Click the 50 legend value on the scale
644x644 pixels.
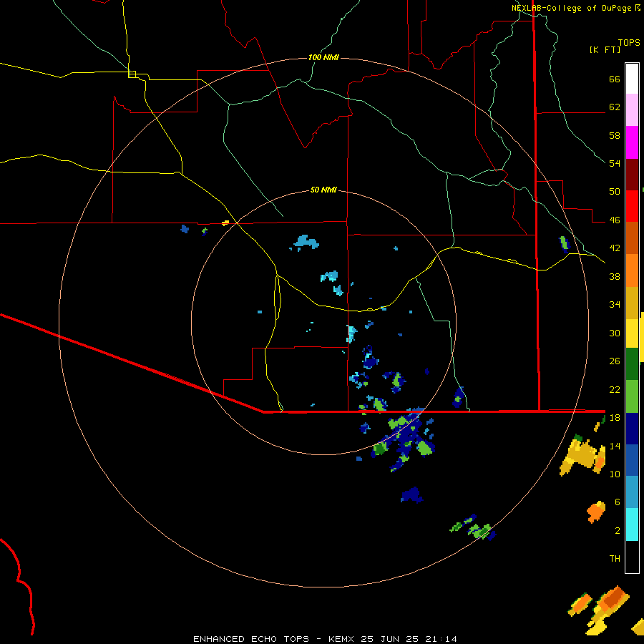tap(615, 191)
